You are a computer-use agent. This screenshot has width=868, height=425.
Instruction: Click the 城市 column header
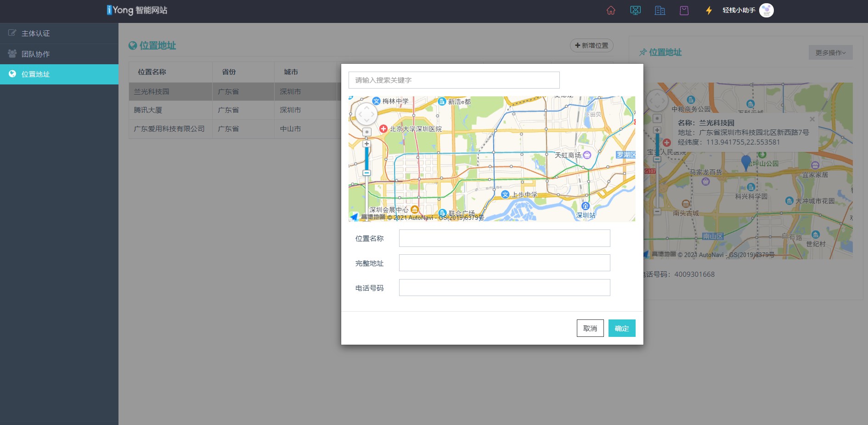pyautogui.click(x=291, y=72)
